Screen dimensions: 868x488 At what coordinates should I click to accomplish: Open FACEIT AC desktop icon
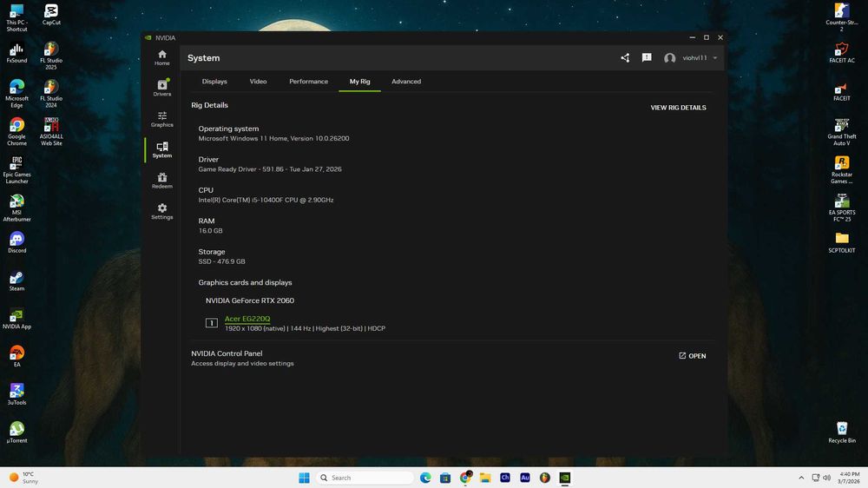coord(841,53)
